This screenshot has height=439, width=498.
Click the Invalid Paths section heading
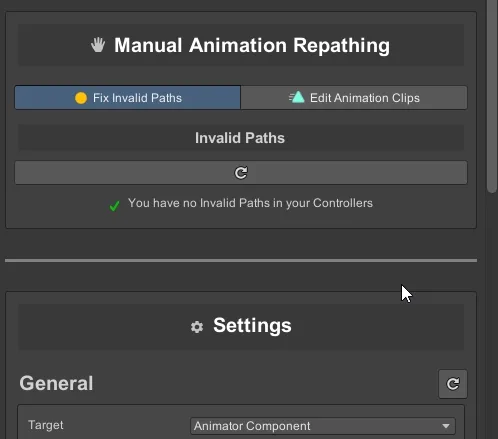(240, 138)
